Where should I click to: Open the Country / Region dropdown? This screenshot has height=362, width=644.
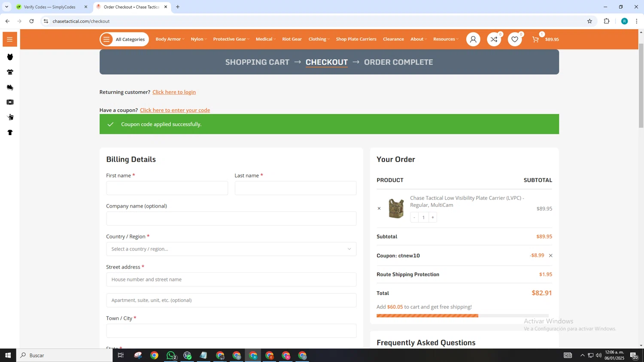[x=231, y=249]
